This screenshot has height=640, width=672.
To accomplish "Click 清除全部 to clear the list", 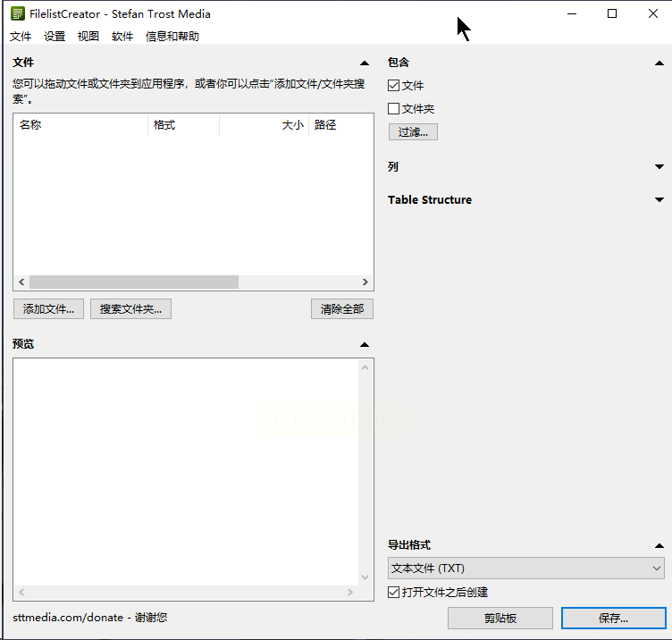I will [342, 309].
